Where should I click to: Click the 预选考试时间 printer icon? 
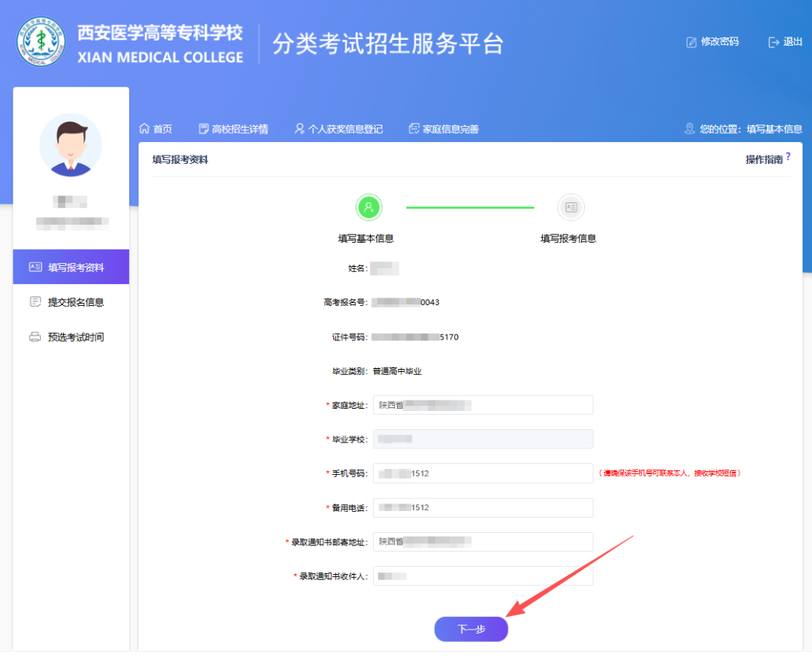click(x=35, y=337)
